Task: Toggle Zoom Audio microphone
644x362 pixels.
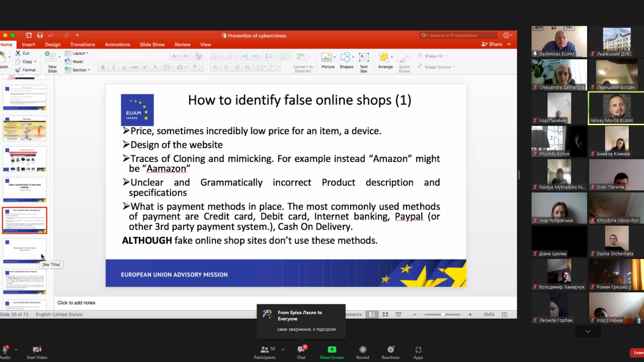Action: click(x=5, y=352)
